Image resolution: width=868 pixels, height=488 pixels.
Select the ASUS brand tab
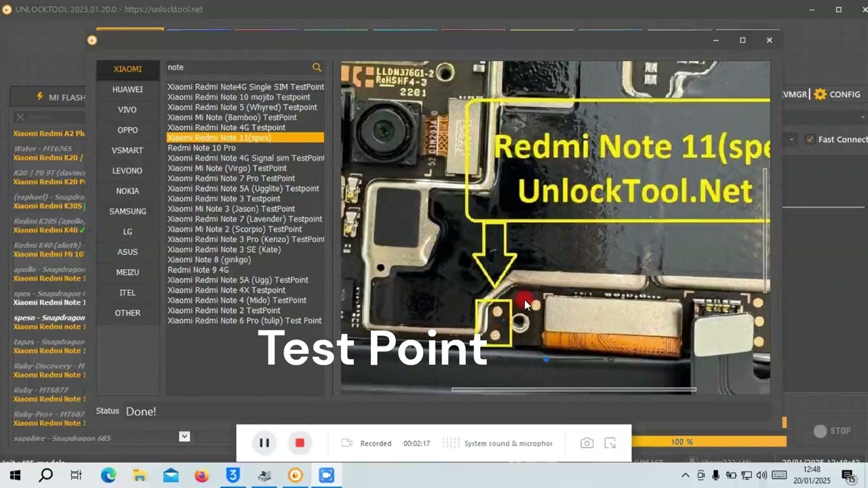coord(127,252)
